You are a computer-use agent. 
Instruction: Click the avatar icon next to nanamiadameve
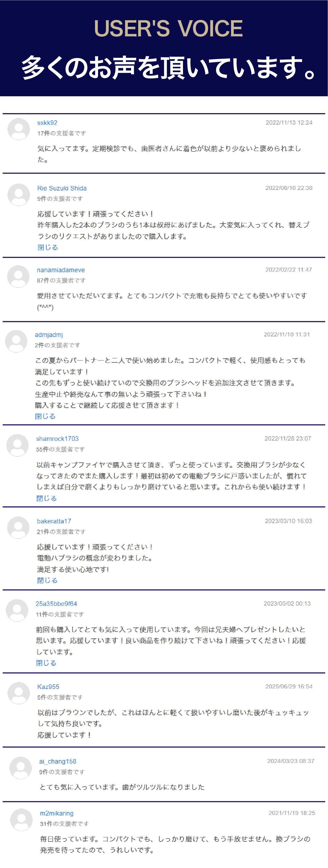[19, 276]
